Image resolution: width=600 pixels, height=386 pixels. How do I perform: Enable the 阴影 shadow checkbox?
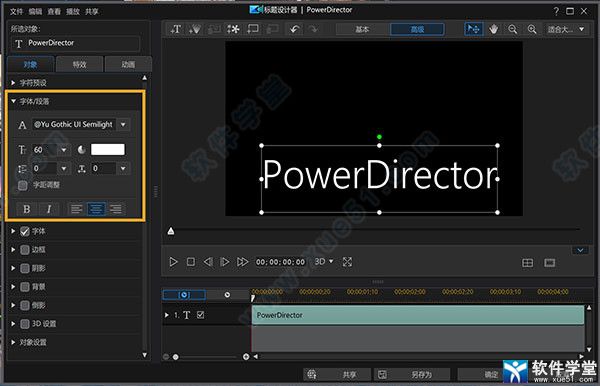(25, 268)
